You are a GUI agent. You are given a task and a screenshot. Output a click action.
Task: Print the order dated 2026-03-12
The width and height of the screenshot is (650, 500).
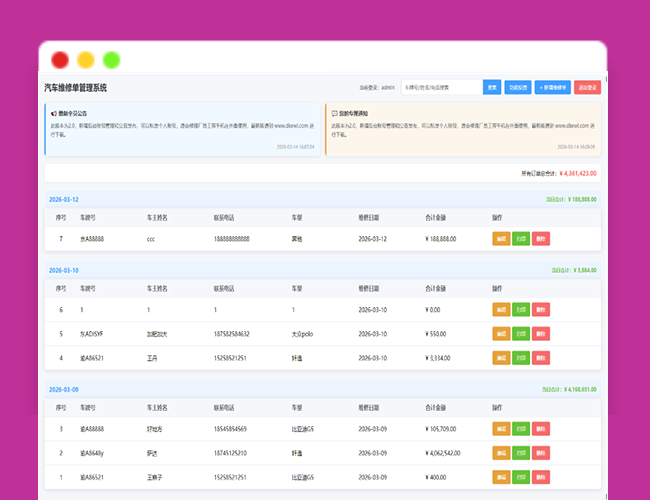520,239
